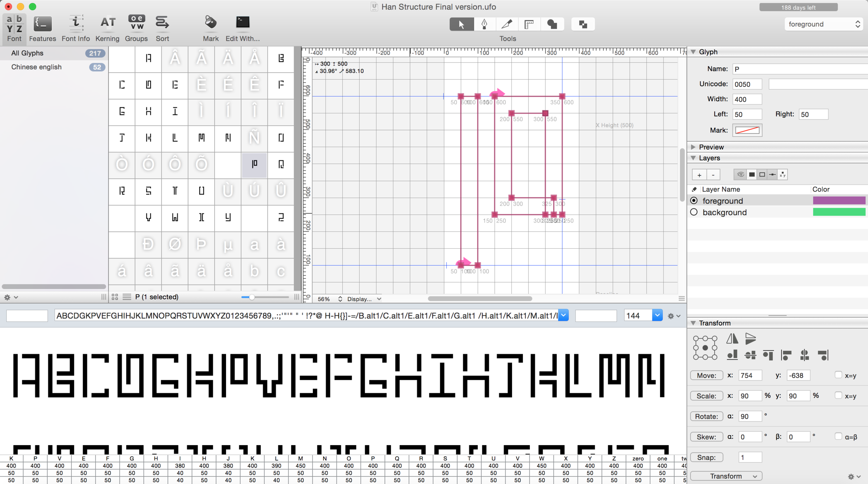
Task: Adjust the glyph cell size slider
Action: pyautogui.click(x=252, y=297)
